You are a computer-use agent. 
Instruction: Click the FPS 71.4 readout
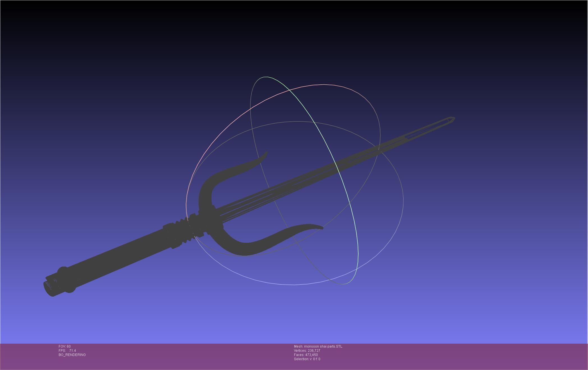coord(67,351)
